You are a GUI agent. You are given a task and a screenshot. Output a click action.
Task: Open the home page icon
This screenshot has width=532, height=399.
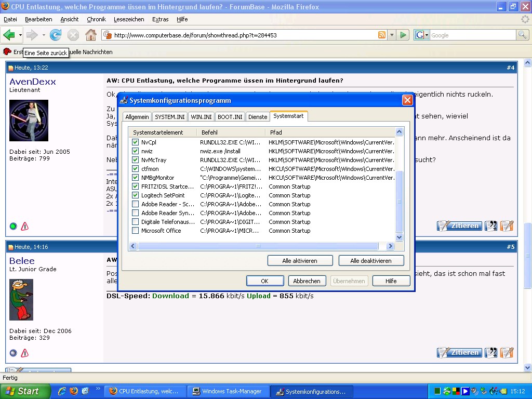click(90, 35)
